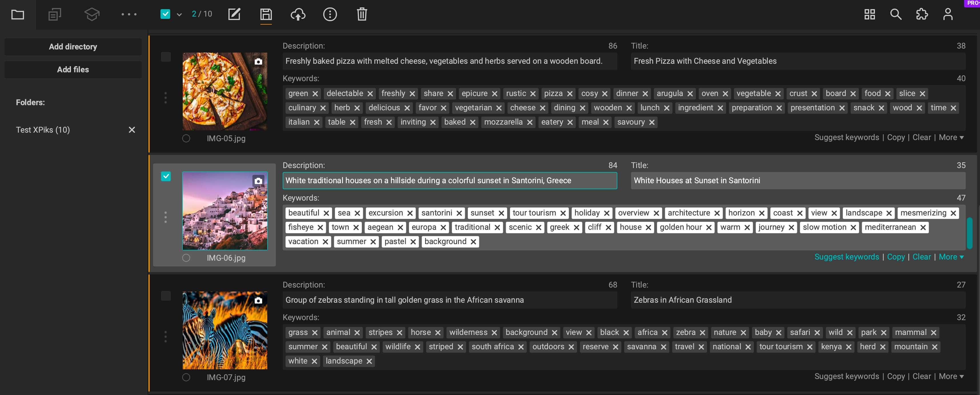Image resolution: width=980 pixels, height=395 pixels.
Task: Select the Test XPiks (10) folder
Action: click(43, 130)
